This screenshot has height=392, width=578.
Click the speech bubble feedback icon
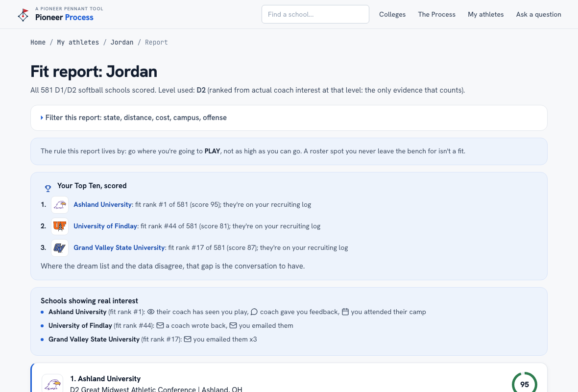tap(254, 312)
